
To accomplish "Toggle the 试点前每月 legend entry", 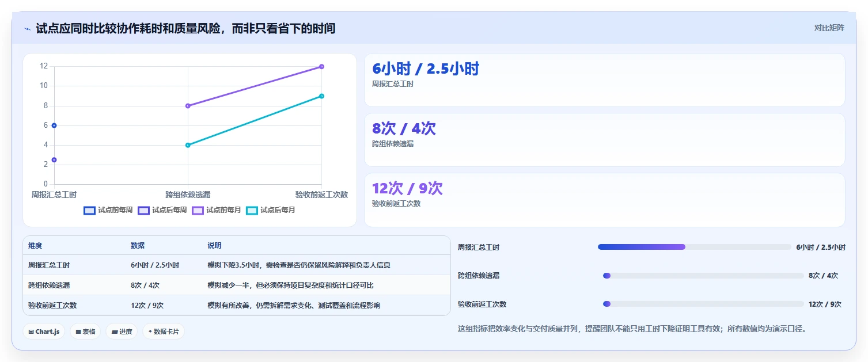I will point(217,210).
